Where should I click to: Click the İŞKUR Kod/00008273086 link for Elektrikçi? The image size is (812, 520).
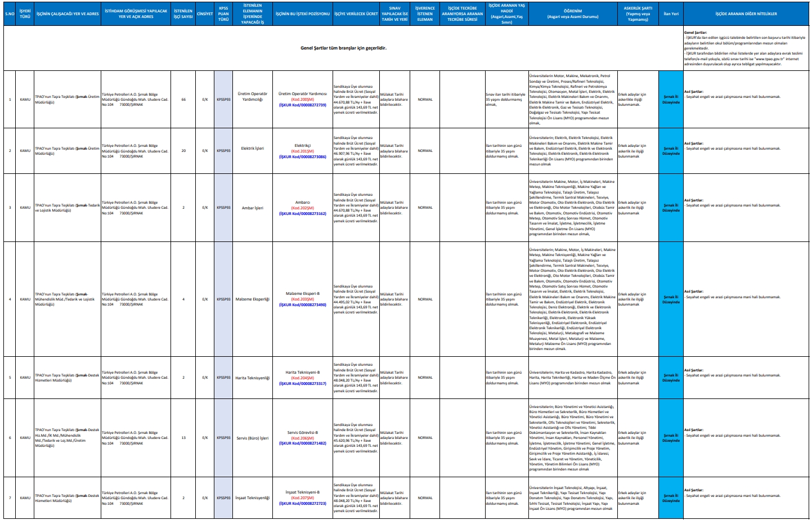(x=303, y=157)
